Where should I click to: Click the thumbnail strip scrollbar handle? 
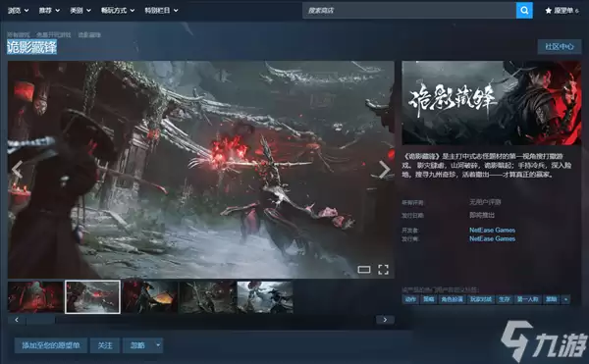[40, 320]
